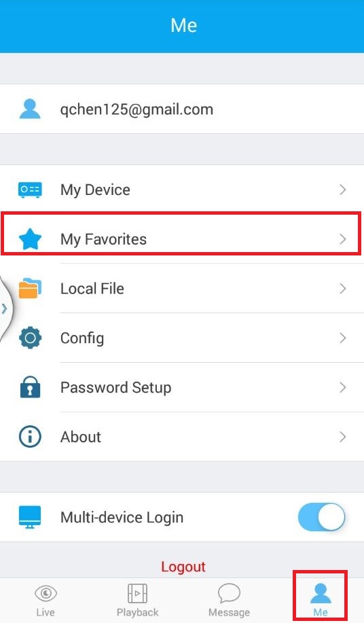Click the chevron next to Password Setup
The height and width of the screenshot is (623, 364).
tap(343, 387)
